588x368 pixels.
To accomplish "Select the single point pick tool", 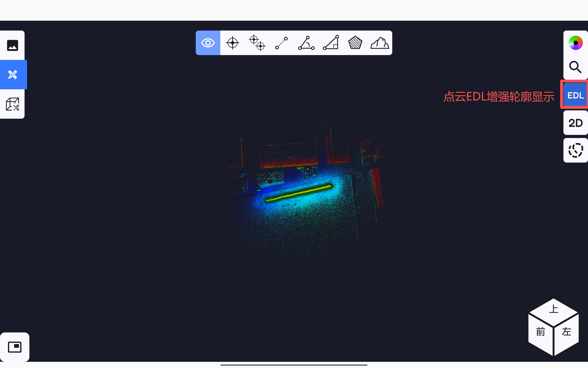I will (x=232, y=43).
